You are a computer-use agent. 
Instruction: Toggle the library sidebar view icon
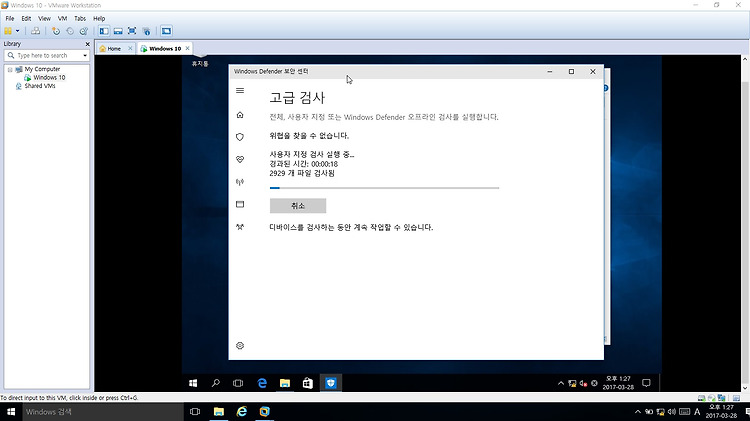[x=104, y=31]
